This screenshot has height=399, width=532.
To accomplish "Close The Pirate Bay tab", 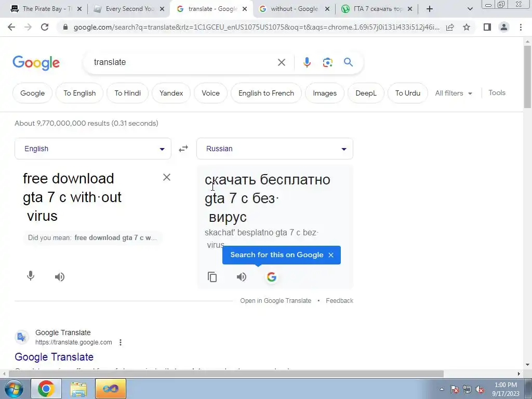I will coord(79,9).
